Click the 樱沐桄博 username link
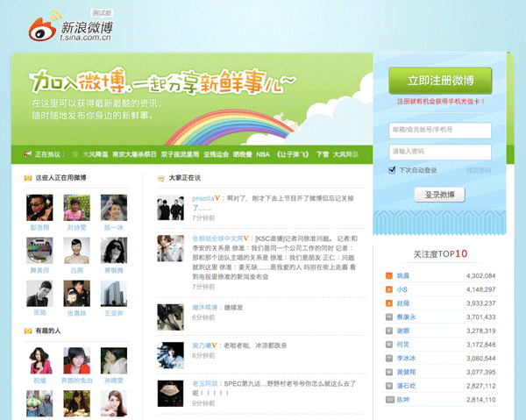Image resolution: width=526 pixels, height=420 pixels. pyautogui.click(x=204, y=307)
